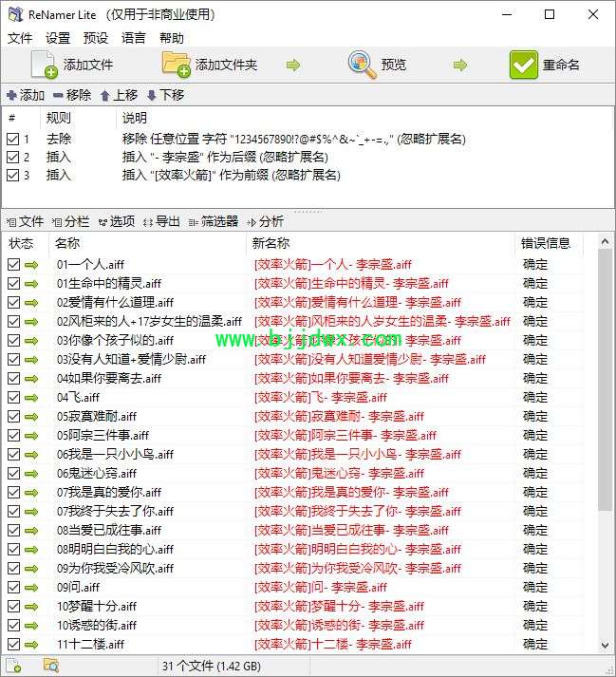The width and height of the screenshot is (616, 677).
Task: Open the 语言 (language) menu
Action: pos(134,38)
